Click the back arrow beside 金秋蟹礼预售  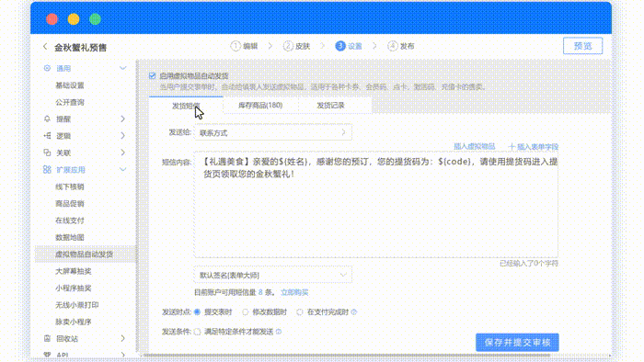pyautogui.click(x=45, y=47)
